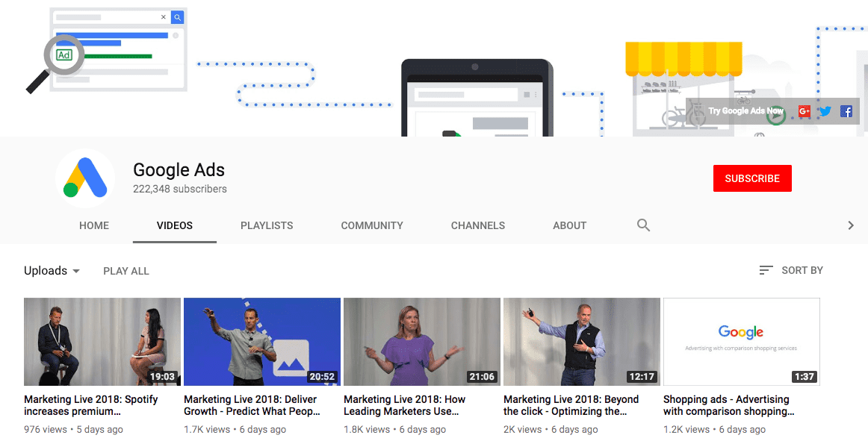Open the Spotify increases premium video thumbnail
The width and height of the screenshot is (868, 444).
click(102, 342)
